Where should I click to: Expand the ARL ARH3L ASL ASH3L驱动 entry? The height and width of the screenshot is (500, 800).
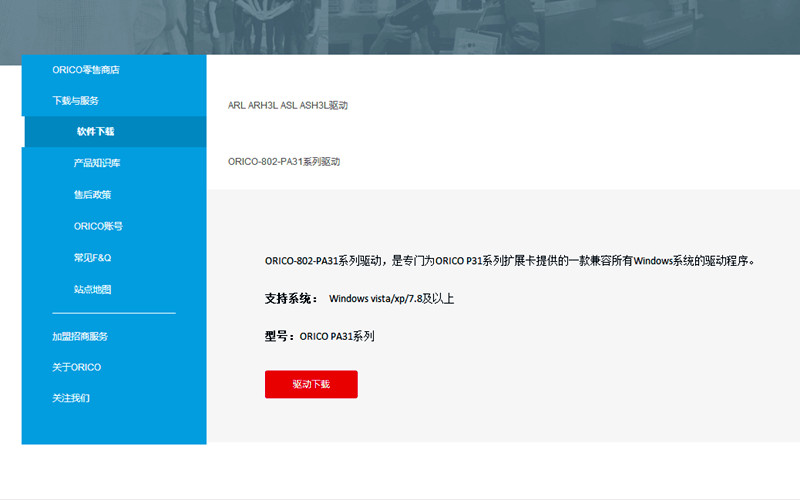point(288,105)
